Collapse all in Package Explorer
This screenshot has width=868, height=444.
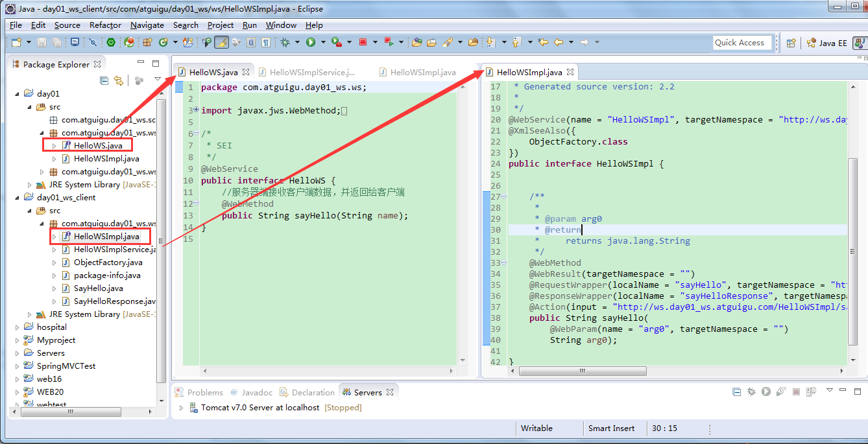tap(104, 80)
